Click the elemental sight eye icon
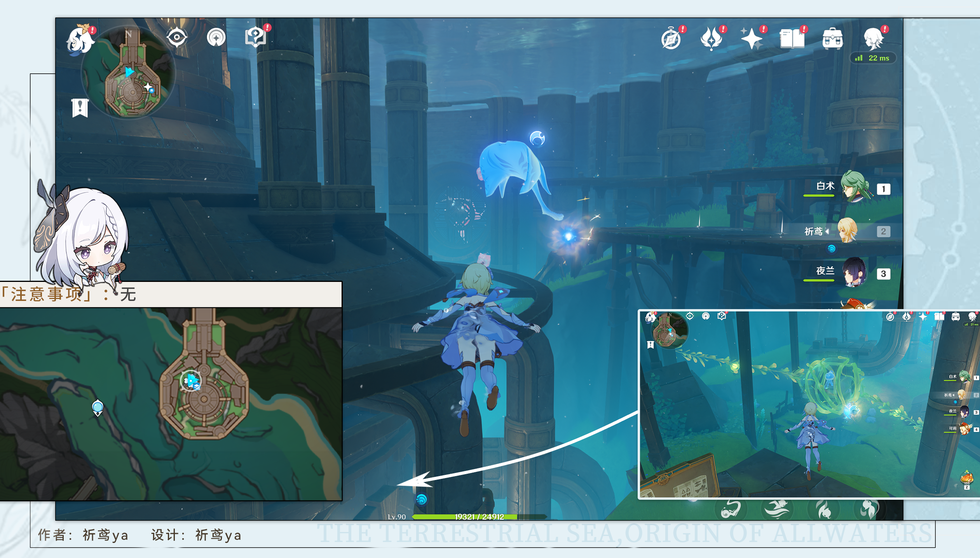Image resolution: width=980 pixels, height=558 pixels. pos(177,38)
